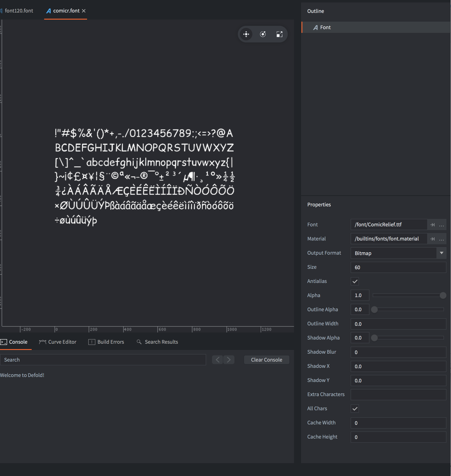
Task: Click the next search result arrow
Action: point(229,359)
